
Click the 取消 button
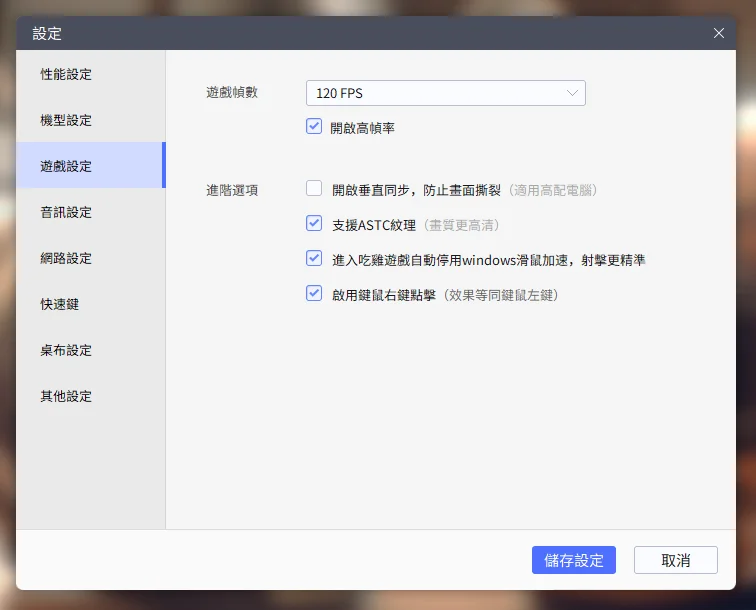point(675,560)
